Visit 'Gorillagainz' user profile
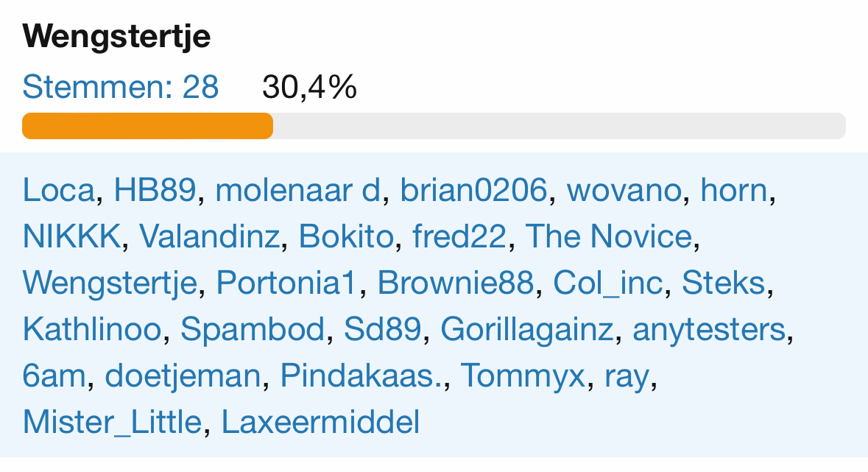 tap(526, 330)
